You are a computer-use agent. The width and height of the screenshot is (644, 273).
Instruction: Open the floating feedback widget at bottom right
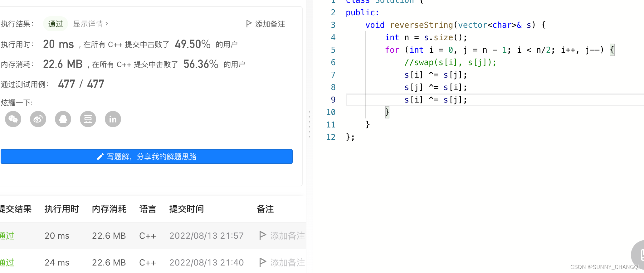(638, 255)
